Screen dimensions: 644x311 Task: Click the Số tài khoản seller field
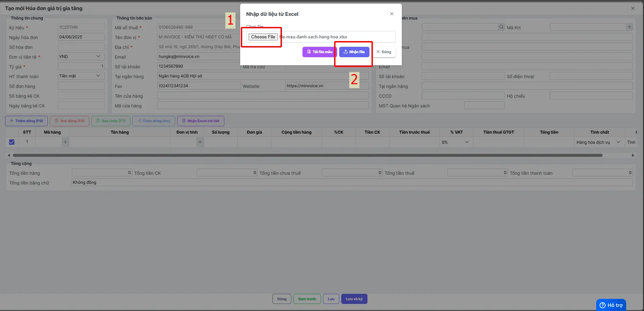tap(199, 66)
